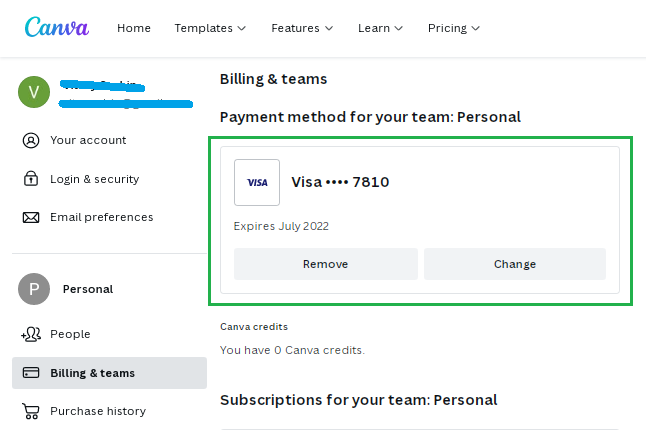Open the Features dropdown menu
The height and width of the screenshot is (430, 646).
(302, 28)
